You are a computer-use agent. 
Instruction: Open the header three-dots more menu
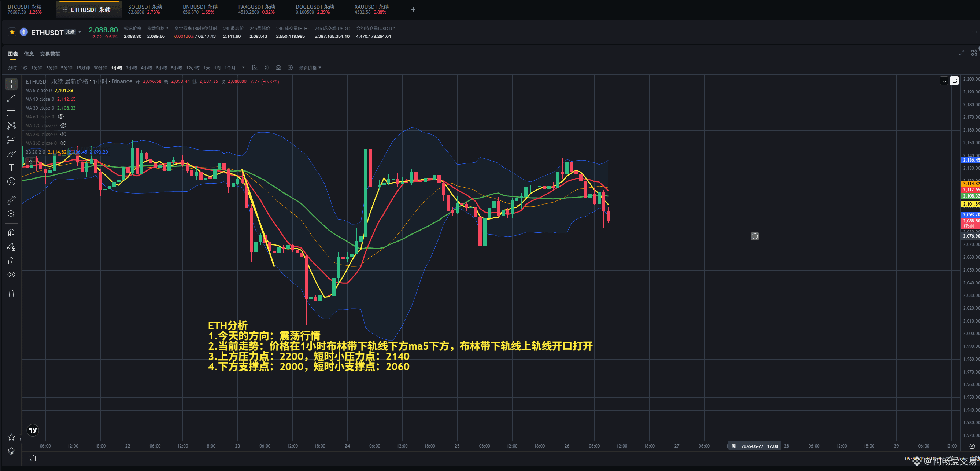tap(975, 32)
